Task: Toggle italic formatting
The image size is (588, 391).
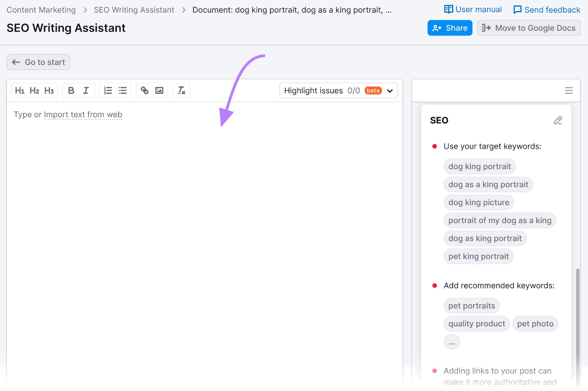Action: pyautogui.click(x=86, y=90)
